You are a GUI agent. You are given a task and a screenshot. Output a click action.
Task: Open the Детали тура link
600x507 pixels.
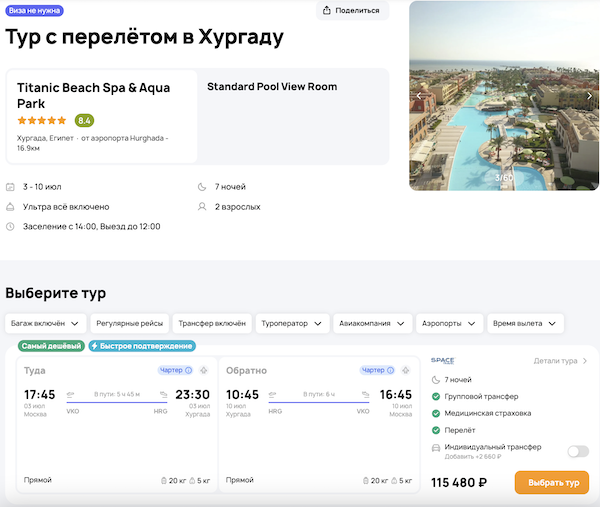(x=560, y=361)
